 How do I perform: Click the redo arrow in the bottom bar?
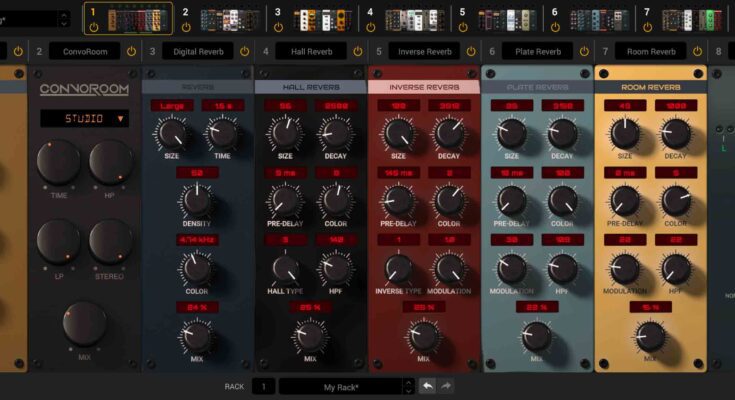446,386
